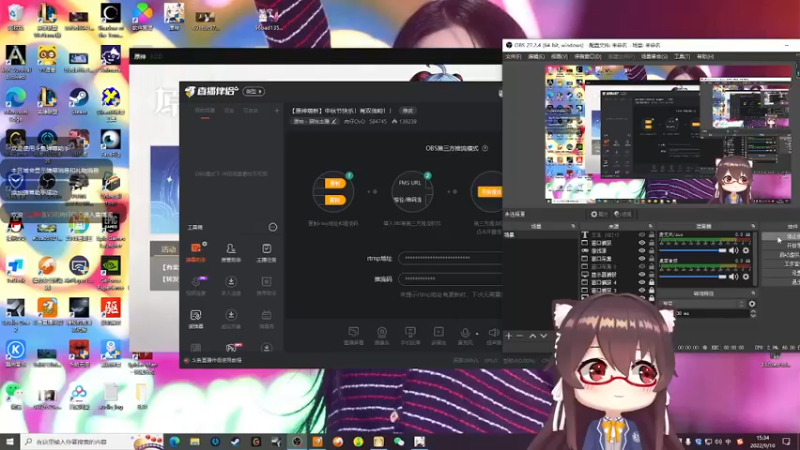800x450 pixels.
Task: Click the speaker icon in Live Companion bar
Action: coord(493,333)
